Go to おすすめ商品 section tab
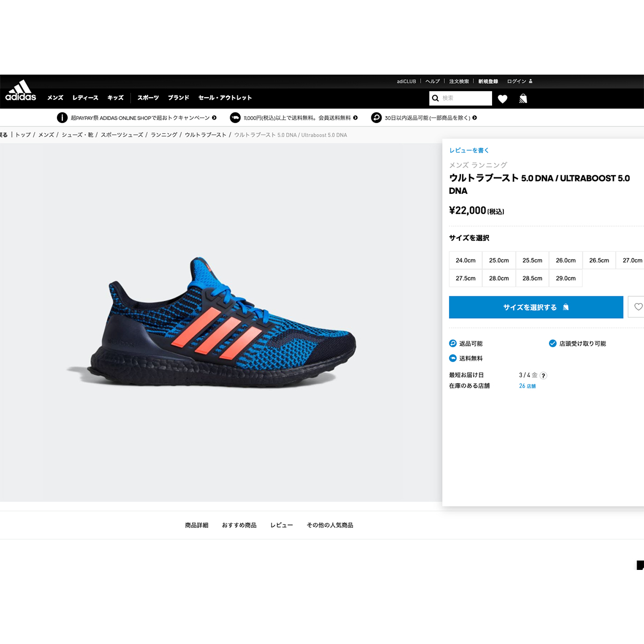 click(x=239, y=525)
